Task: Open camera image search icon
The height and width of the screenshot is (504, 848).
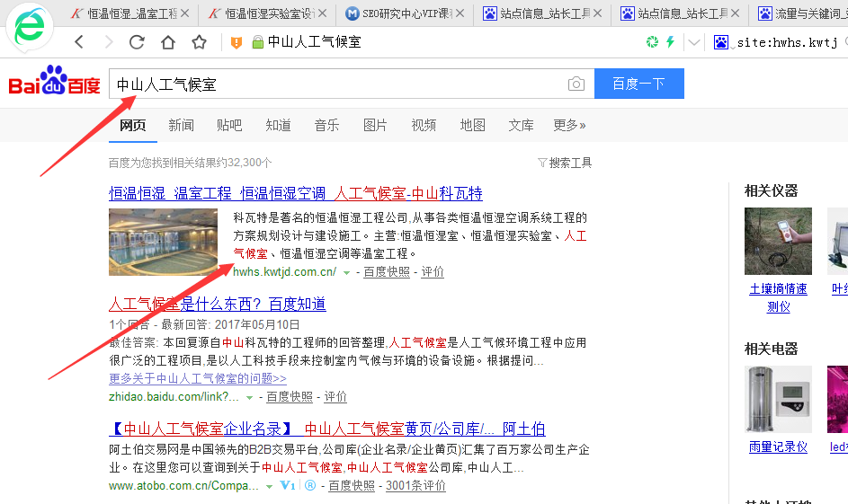Action: tap(576, 84)
